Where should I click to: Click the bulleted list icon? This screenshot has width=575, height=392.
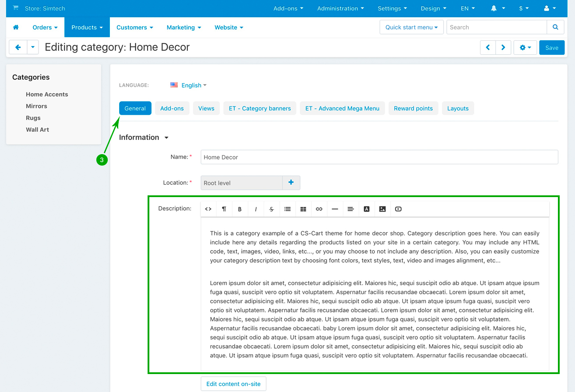[287, 209]
